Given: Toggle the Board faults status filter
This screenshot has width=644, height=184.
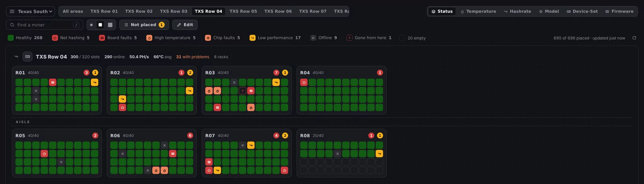Looking at the screenshot, I should point(118,38).
